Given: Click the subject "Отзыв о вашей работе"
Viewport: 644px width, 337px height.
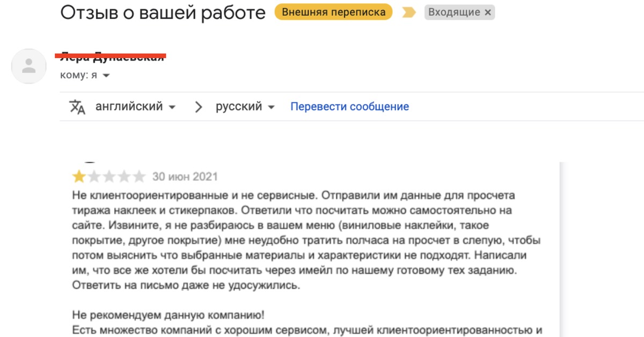Looking at the screenshot, I should [163, 12].
